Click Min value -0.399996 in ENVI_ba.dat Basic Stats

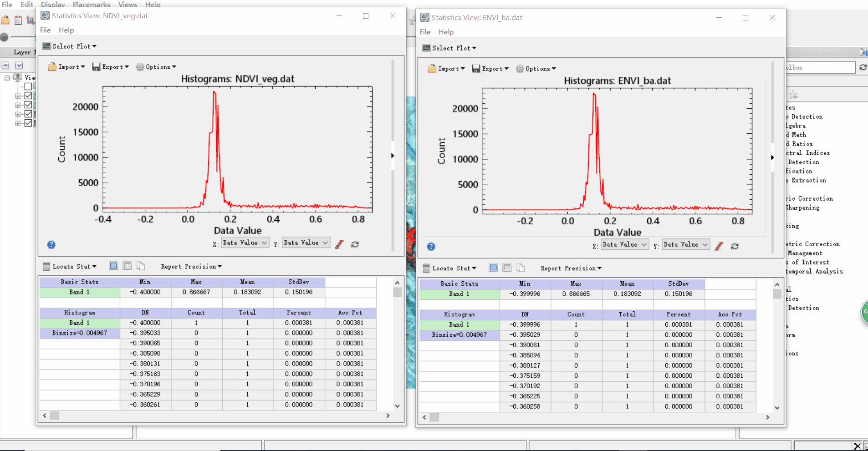(x=525, y=294)
